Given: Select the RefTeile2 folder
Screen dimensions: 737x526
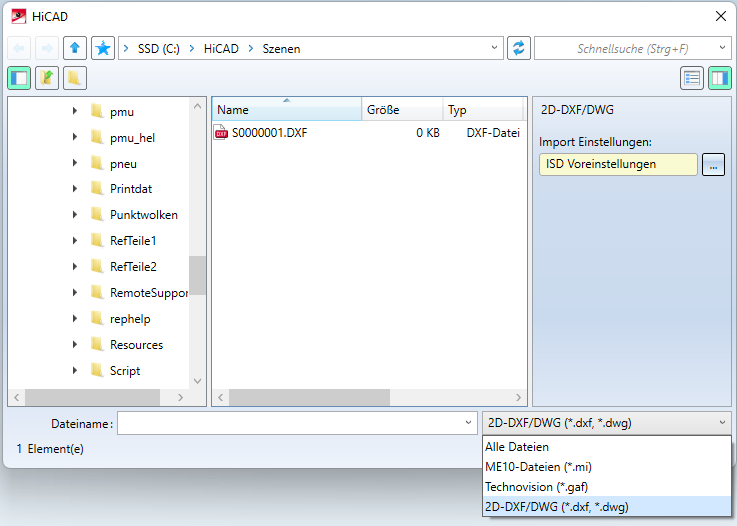Looking at the screenshot, I should point(133,267).
